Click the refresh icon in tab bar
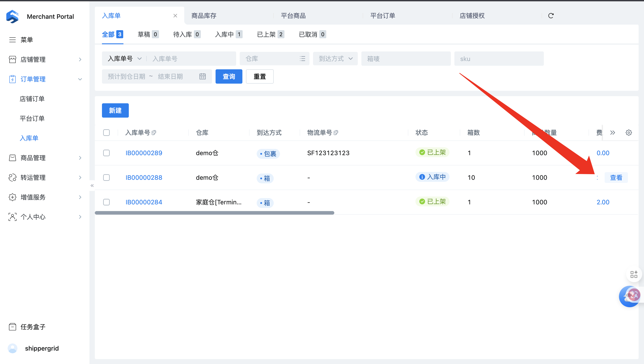This screenshot has width=644, height=364. coord(551,16)
